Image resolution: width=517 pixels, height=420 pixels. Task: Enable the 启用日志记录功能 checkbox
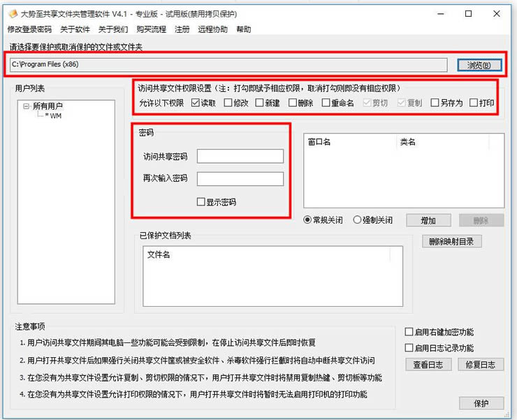click(409, 348)
